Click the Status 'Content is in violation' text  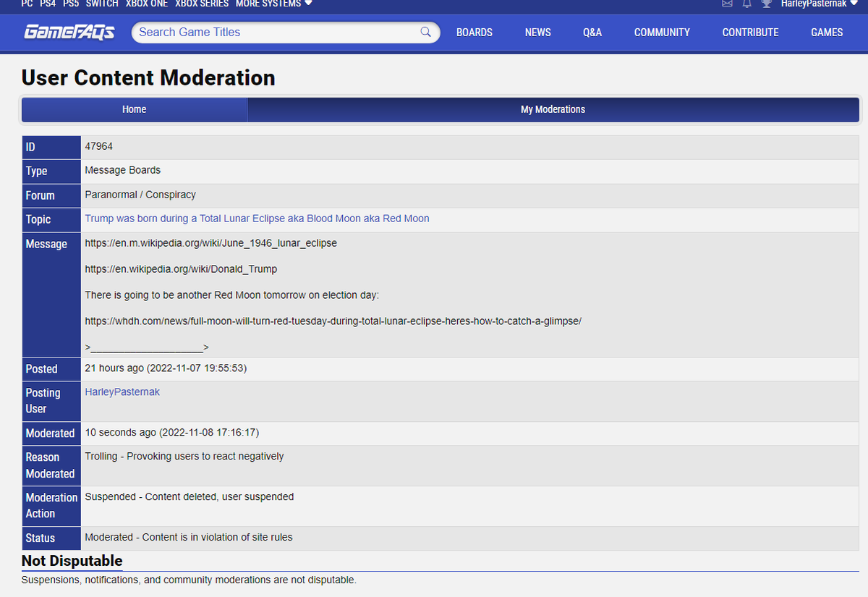click(x=189, y=538)
